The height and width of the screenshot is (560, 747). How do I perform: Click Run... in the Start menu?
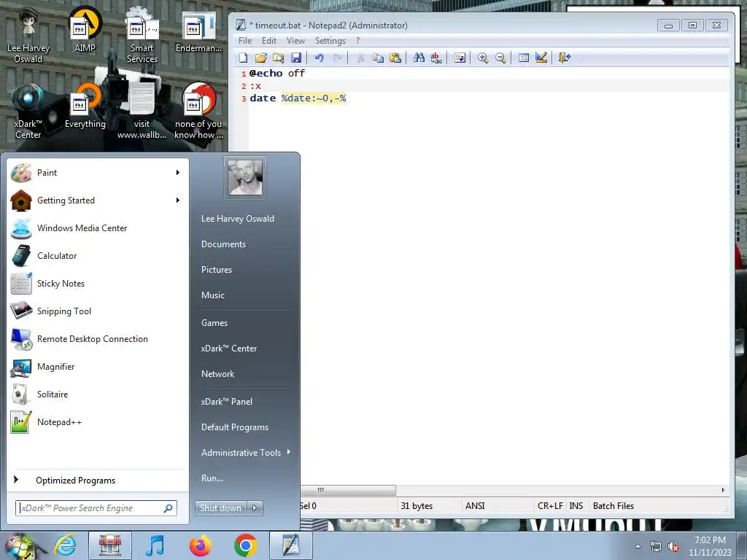(x=212, y=478)
